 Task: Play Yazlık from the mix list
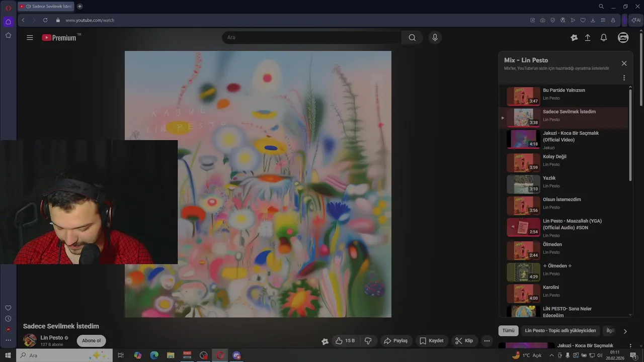click(x=563, y=184)
